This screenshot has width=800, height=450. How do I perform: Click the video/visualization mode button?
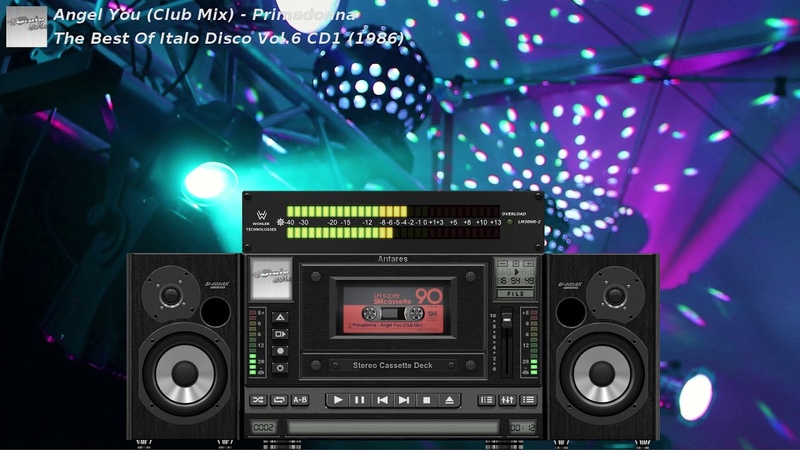(x=280, y=334)
